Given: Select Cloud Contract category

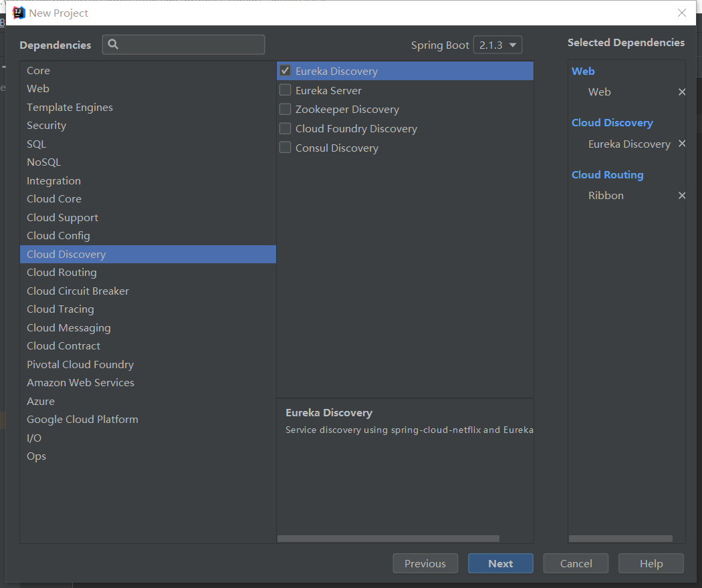Looking at the screenshot, I should tap(148, 346).
